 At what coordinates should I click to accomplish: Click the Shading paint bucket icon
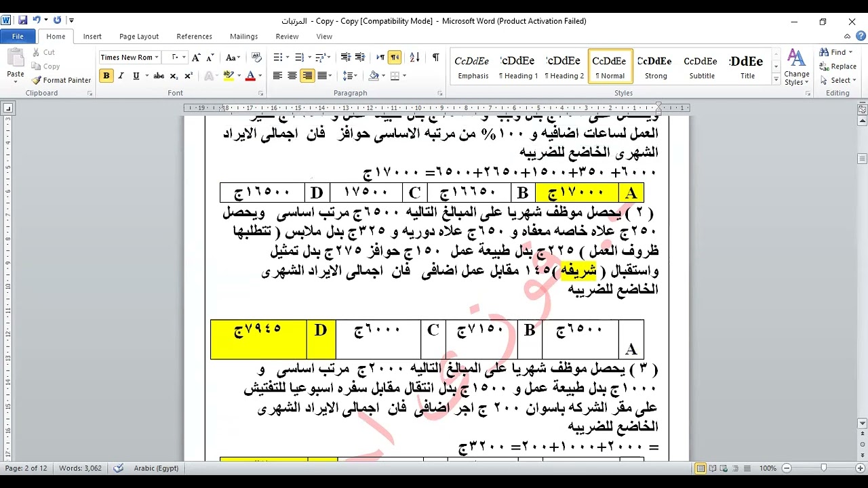[374, 76]
